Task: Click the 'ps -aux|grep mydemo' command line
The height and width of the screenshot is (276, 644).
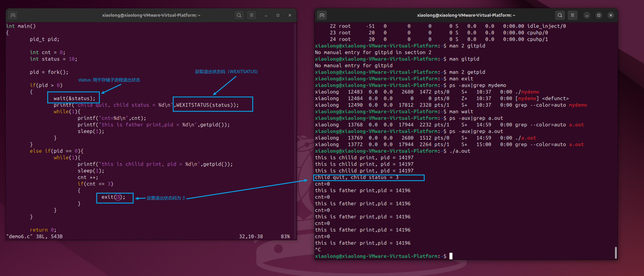Action: tap(410, 85)
